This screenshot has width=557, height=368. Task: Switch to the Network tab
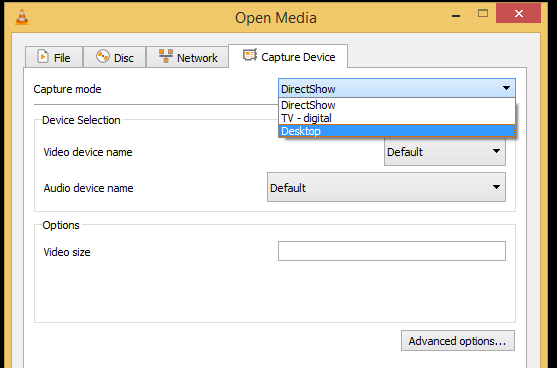coord(187,57)
